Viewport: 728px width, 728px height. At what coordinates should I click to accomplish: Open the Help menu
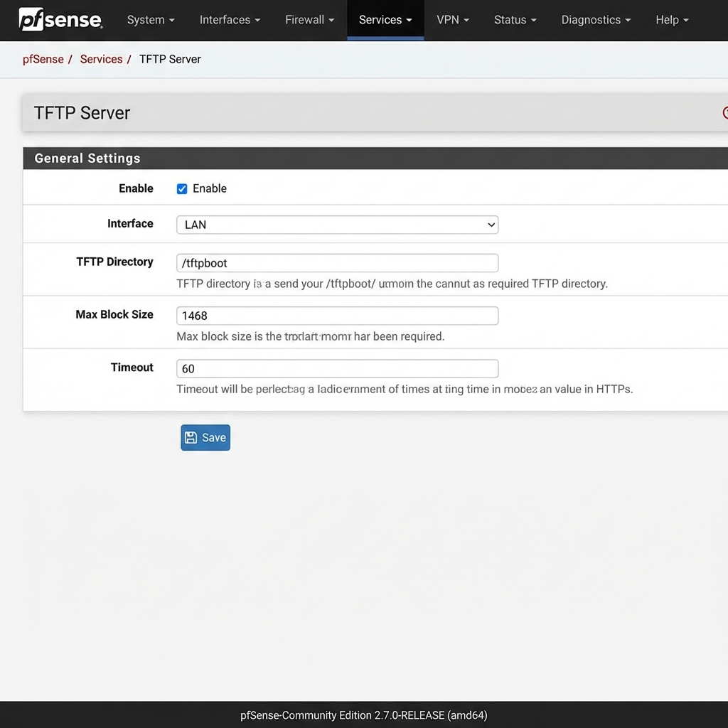(671, 20)
